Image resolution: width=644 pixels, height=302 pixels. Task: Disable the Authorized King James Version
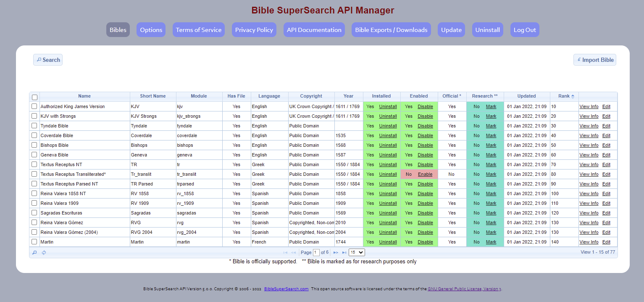(x=425, y=106)
